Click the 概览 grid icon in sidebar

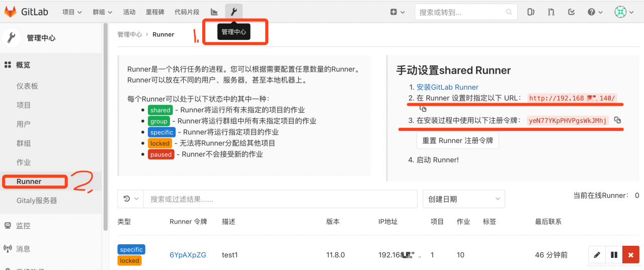click(8, 65)
